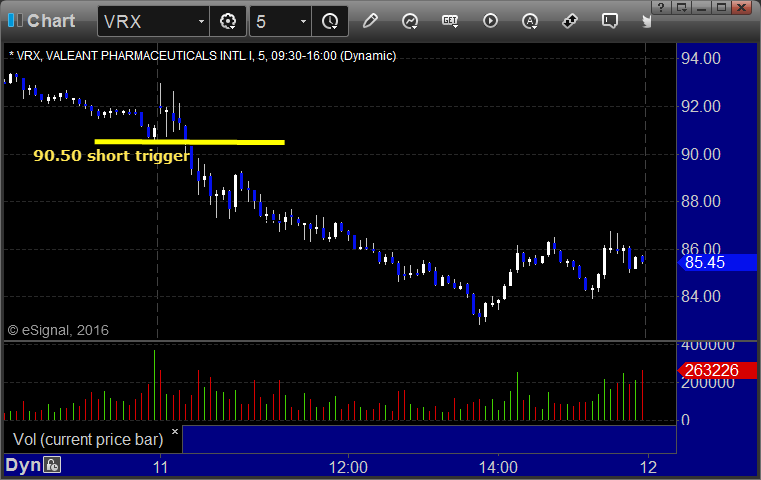Viewport: 761px width, 480px height.
Task: Click the 84.00 price axis label
Action: pos(701,297)
